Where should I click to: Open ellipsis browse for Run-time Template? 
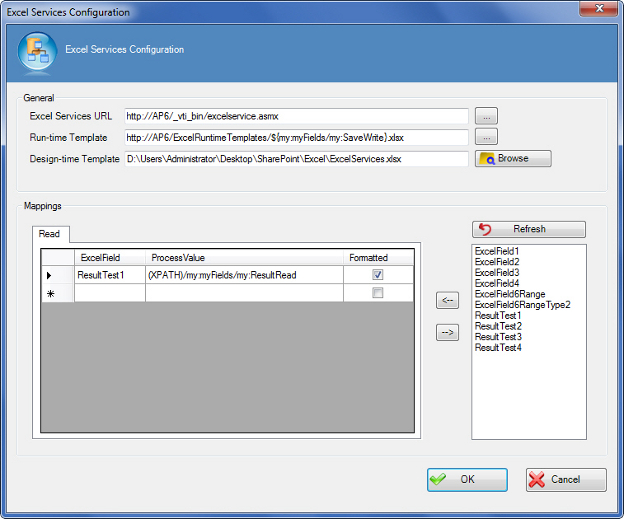485,137
